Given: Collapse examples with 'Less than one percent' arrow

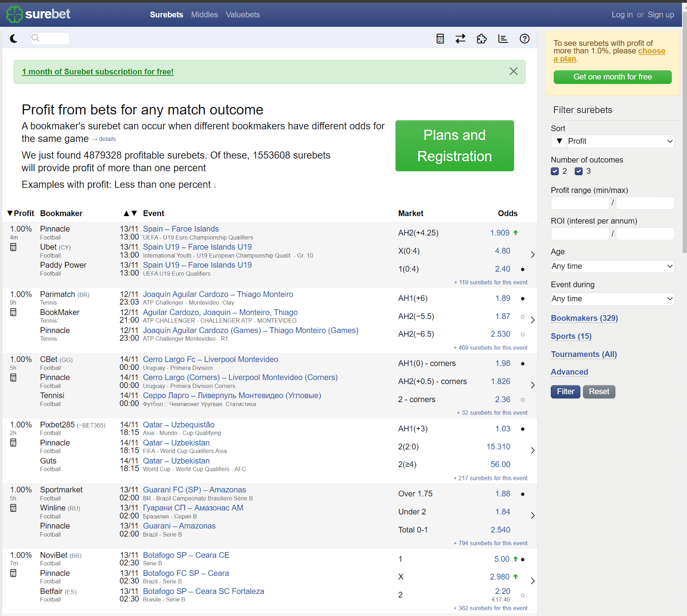Looking at the screenshot, I should 214,185.
